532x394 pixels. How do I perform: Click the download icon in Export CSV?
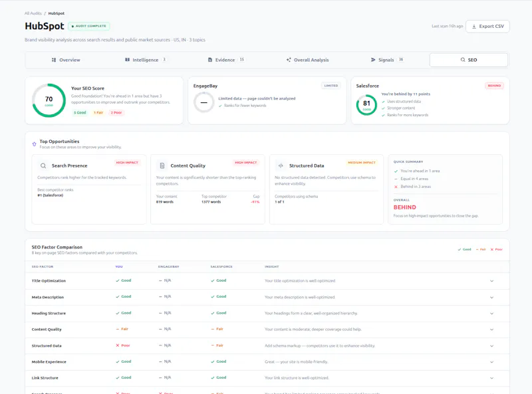(x=474, y=27)
